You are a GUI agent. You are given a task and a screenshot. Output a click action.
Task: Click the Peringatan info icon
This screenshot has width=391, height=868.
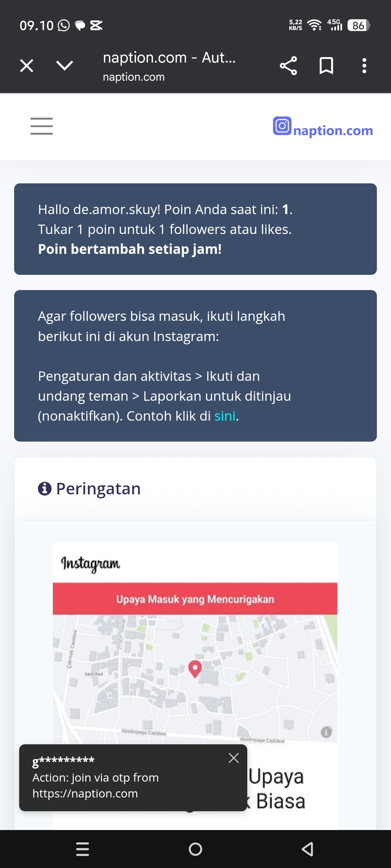pos(45,489)
